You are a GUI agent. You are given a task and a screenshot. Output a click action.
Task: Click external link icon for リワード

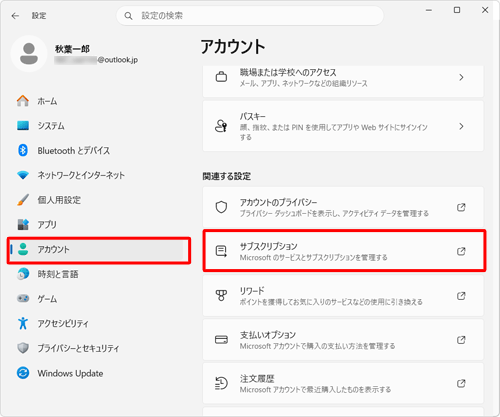[461, 296]
